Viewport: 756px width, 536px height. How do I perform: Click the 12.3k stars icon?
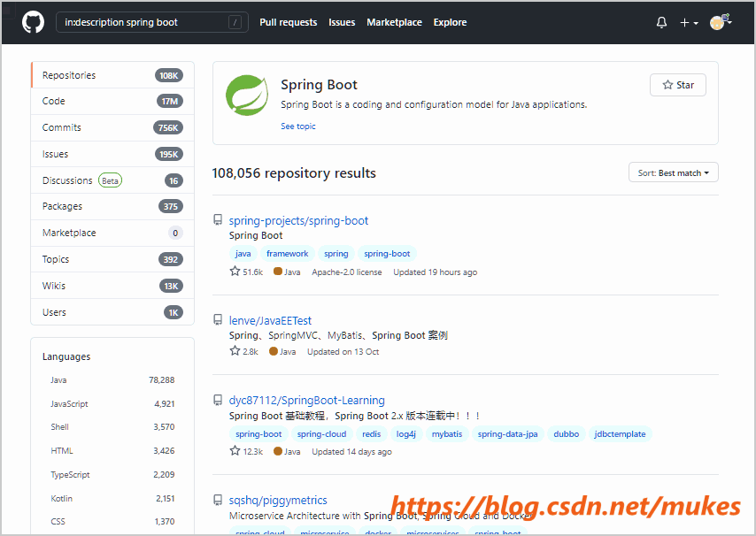235,451
